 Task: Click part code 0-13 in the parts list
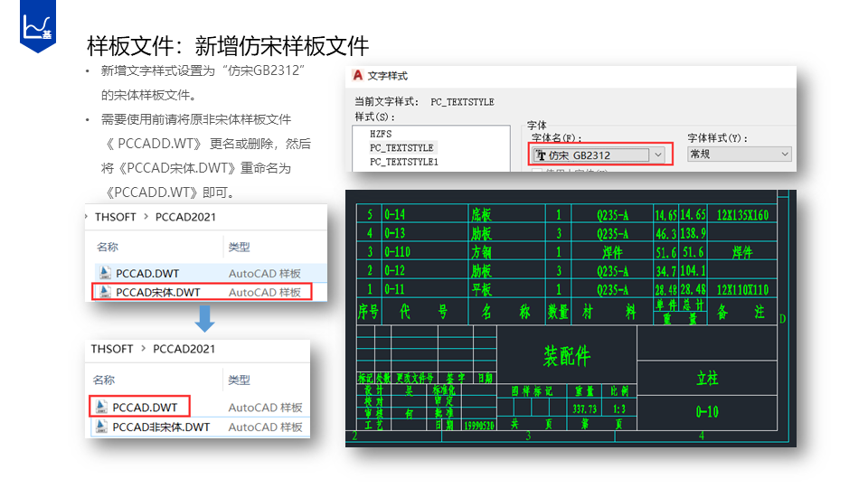pos(395,233)
